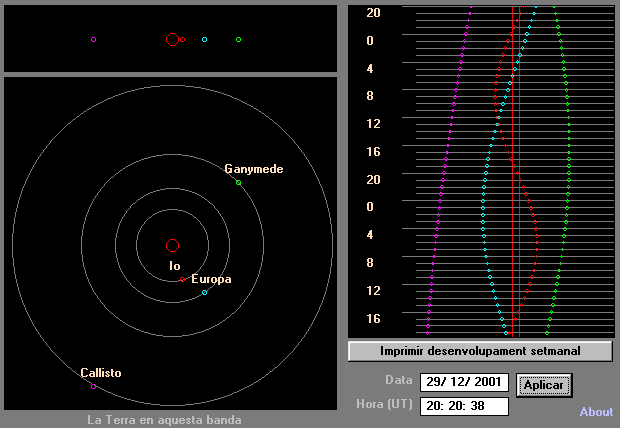620x428 pixels.
Task: Click magenta Callisto dot in top strip
Action: [93, 40]
